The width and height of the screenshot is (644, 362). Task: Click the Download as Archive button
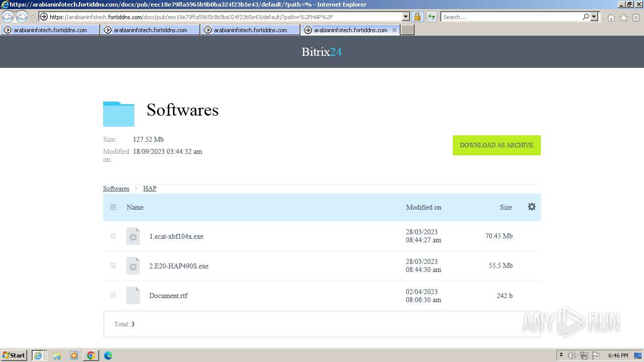coord(497,145)
